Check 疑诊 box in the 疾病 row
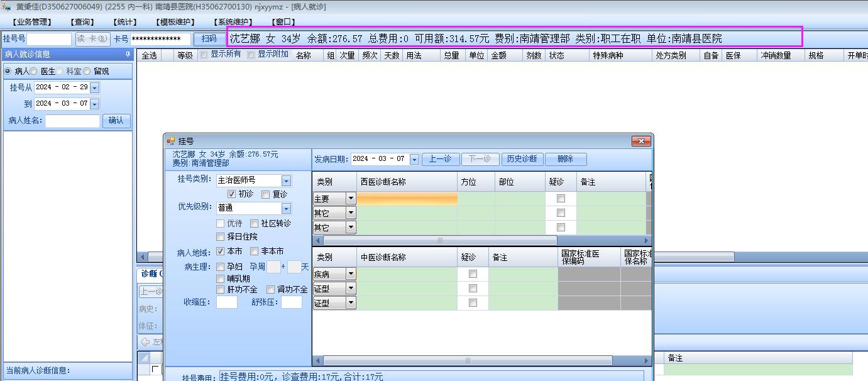 473,273
